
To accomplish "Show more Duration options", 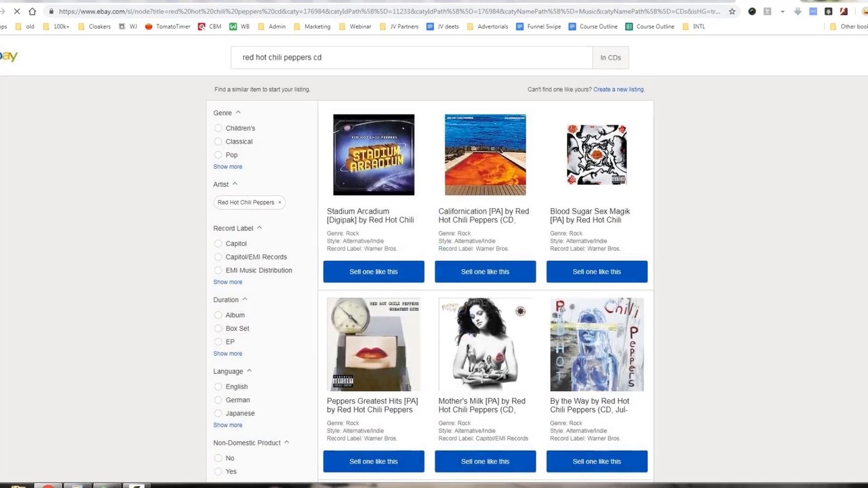I will coord(228,354).
